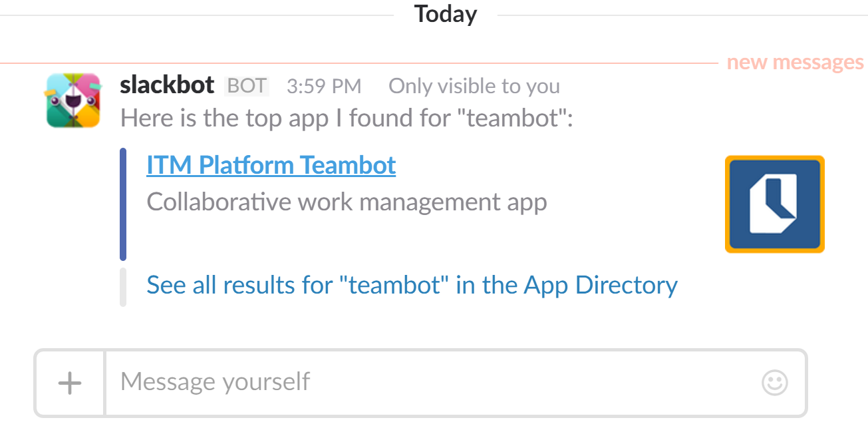Viewport: 868px width, 440px height.
Task: Click the Only visible to you label
Action: 474,85
